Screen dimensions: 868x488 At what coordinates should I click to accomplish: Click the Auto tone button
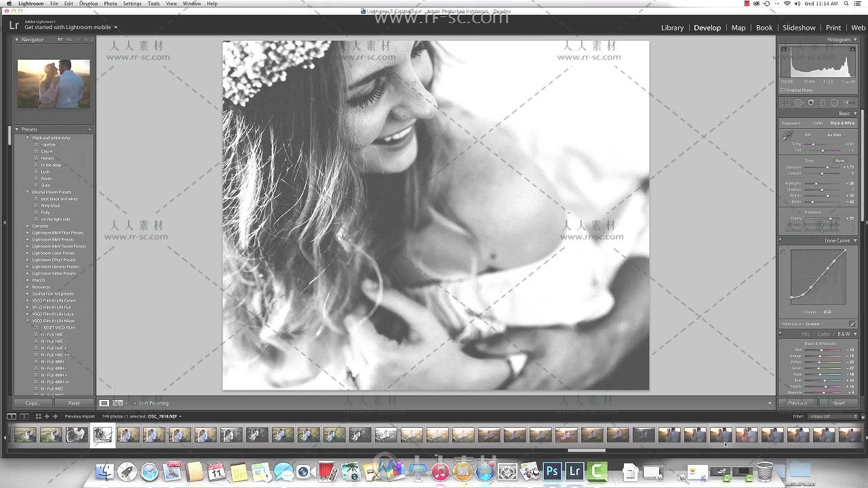pyautogui.click(x=840, y=161)
